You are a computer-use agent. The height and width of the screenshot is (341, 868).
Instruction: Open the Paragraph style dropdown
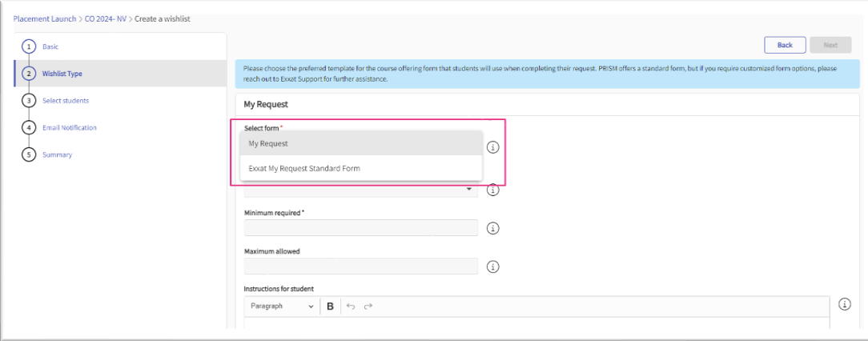[x=282, y=306]
